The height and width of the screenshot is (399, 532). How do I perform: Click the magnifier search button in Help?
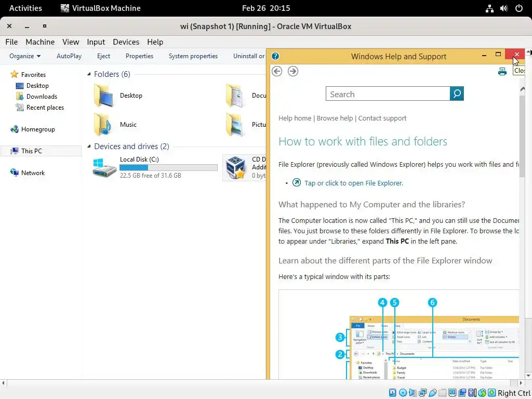[457, 94]
